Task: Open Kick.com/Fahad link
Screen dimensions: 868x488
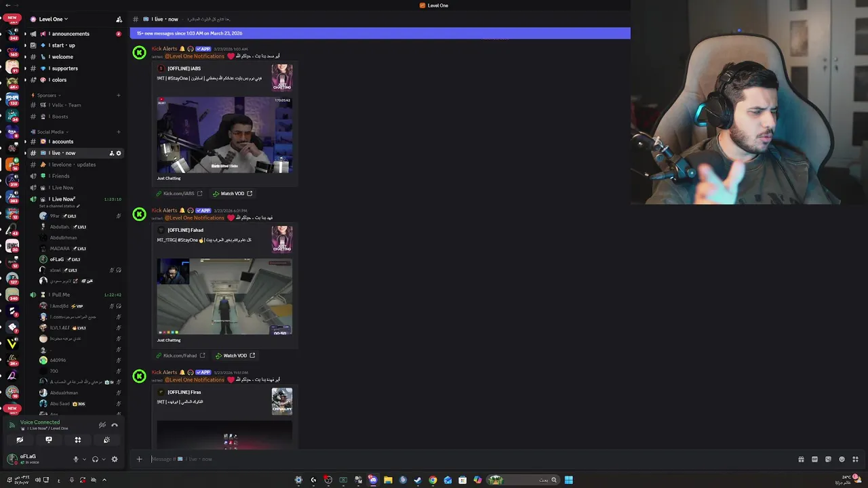Action: (180, 356)
